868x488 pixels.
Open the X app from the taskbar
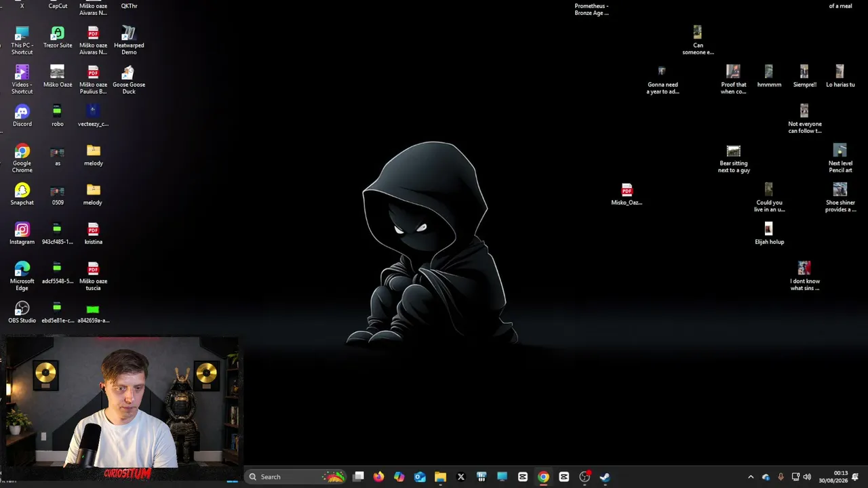click(x=461, y=477)
